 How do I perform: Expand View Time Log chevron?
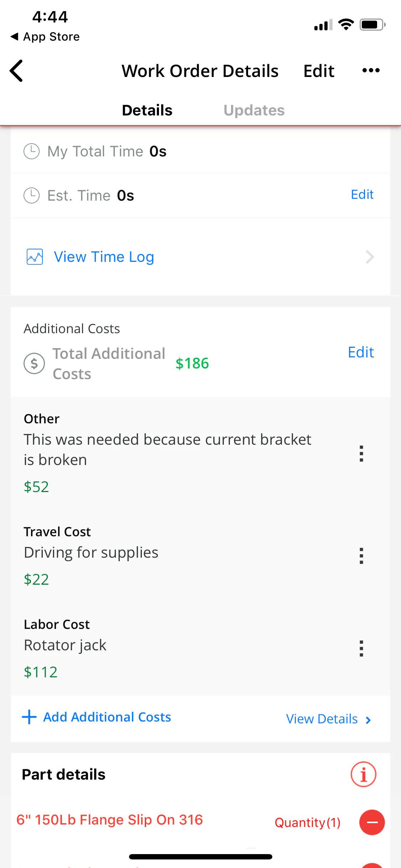(x=370, y=257)
